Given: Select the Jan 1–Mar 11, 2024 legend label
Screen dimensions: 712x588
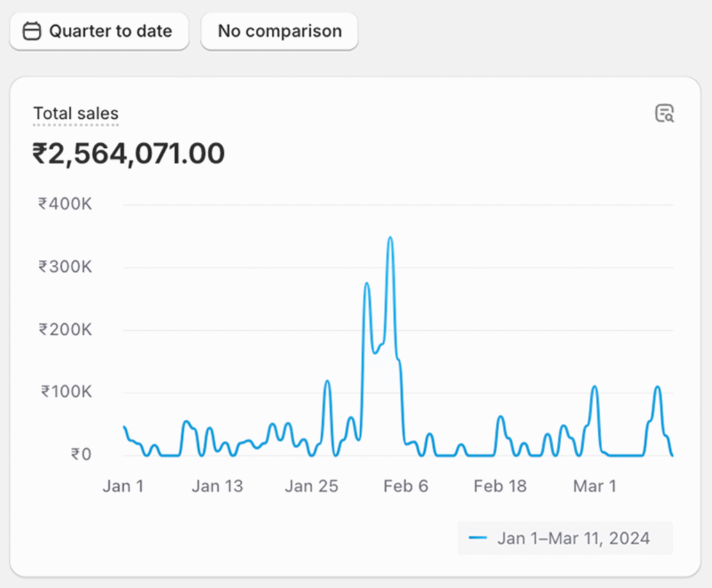Looking at the screenshot, I should point(574,538).
